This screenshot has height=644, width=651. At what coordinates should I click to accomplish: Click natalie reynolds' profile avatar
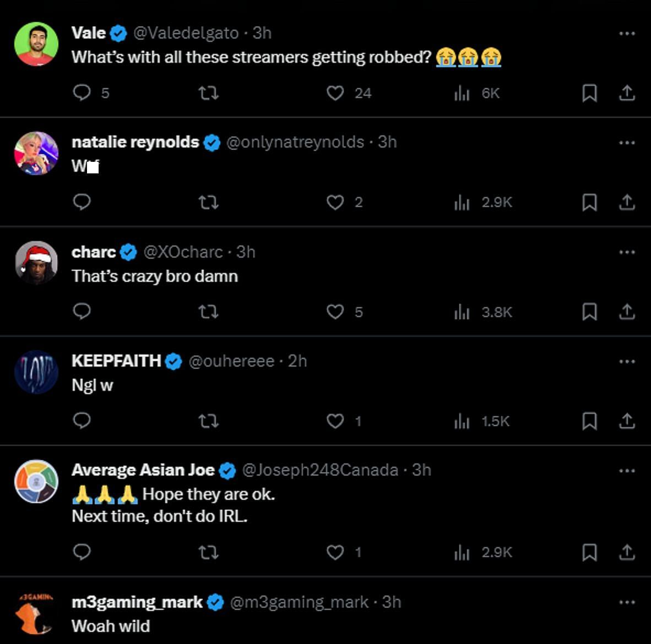36,153
